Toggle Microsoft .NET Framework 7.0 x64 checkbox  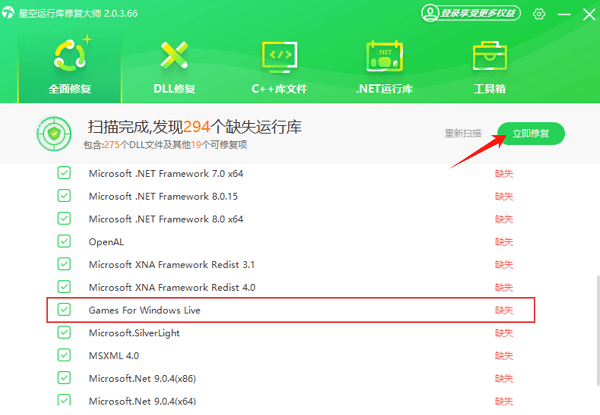64,173
